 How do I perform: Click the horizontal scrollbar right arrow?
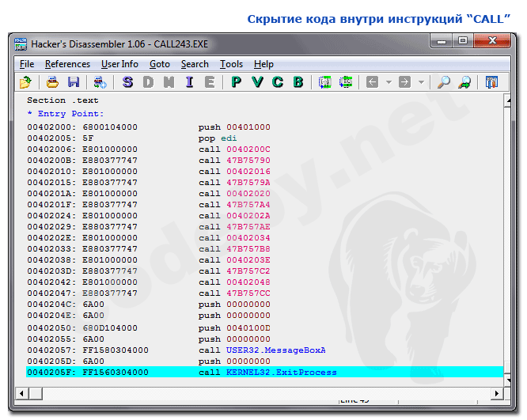(497, 393)
